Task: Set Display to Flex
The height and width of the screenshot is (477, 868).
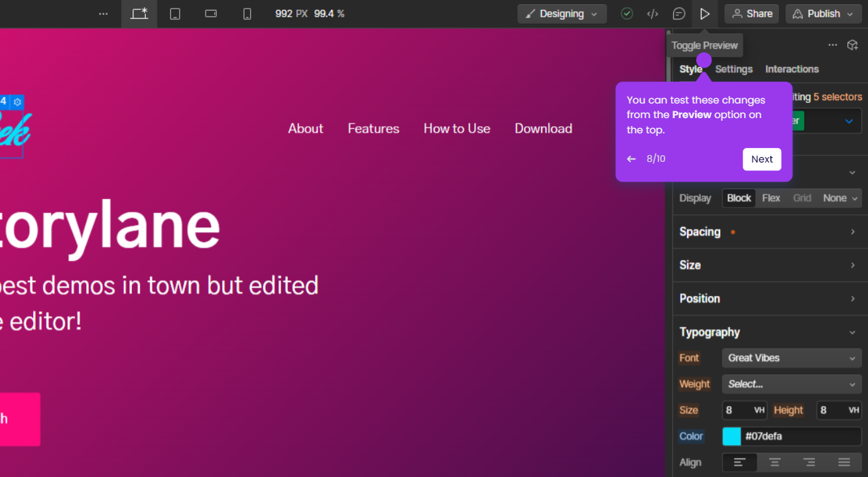Action: click(x=771, y=198)
